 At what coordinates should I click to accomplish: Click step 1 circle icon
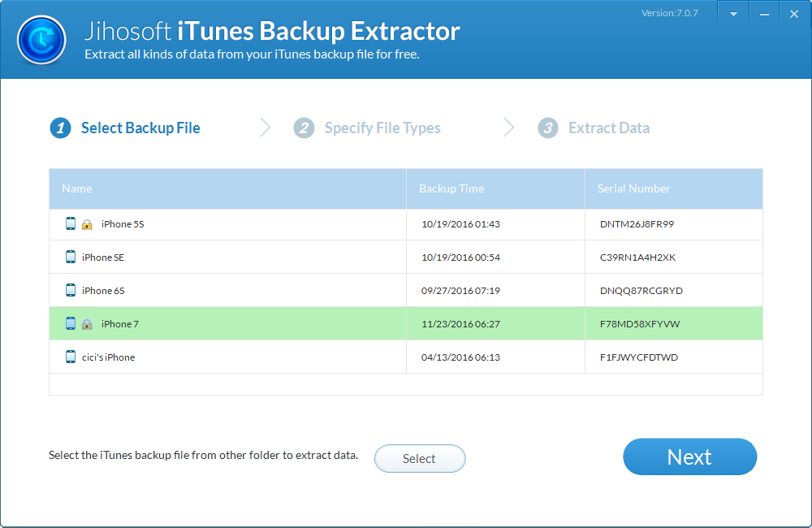(60, 128)
